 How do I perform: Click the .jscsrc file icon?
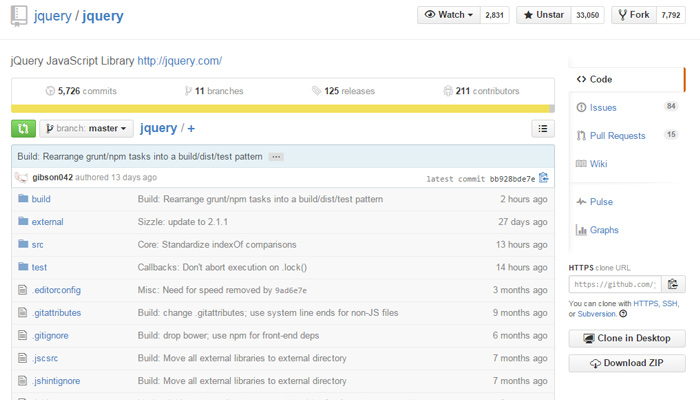pyautogui.click(x=22, y=358)
